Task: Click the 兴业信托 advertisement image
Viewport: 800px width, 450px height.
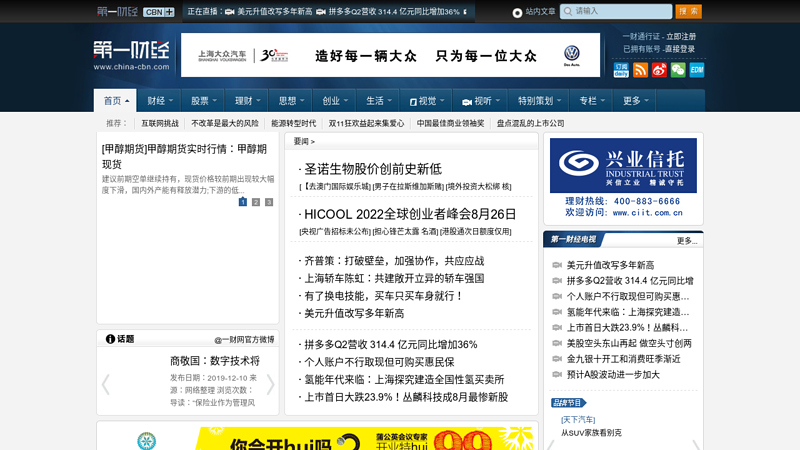Action: click(x=623, y=178)
